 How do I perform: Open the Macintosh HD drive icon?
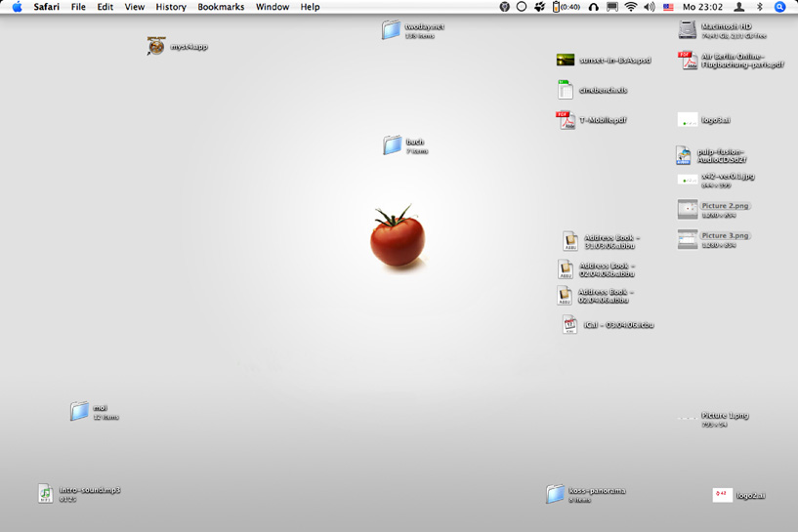[x=688, y=30]
